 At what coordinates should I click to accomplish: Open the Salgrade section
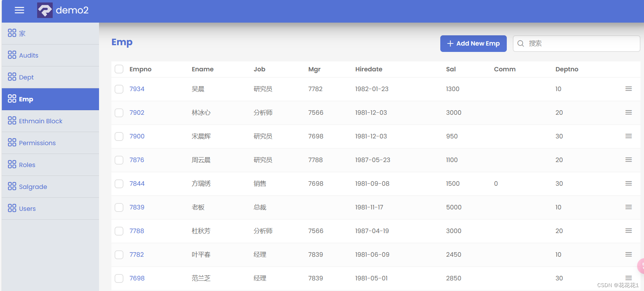pyautogui.click(x=50, y=186)
